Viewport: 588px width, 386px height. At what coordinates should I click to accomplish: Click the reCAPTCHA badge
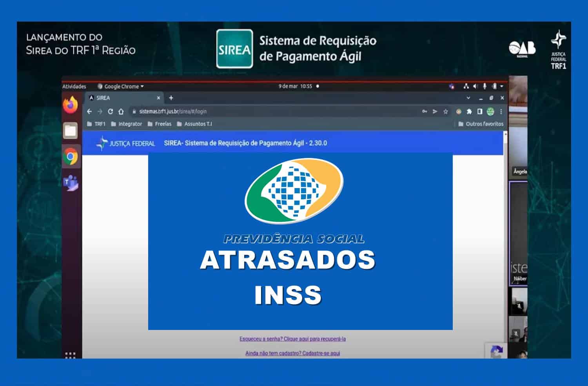496,351
